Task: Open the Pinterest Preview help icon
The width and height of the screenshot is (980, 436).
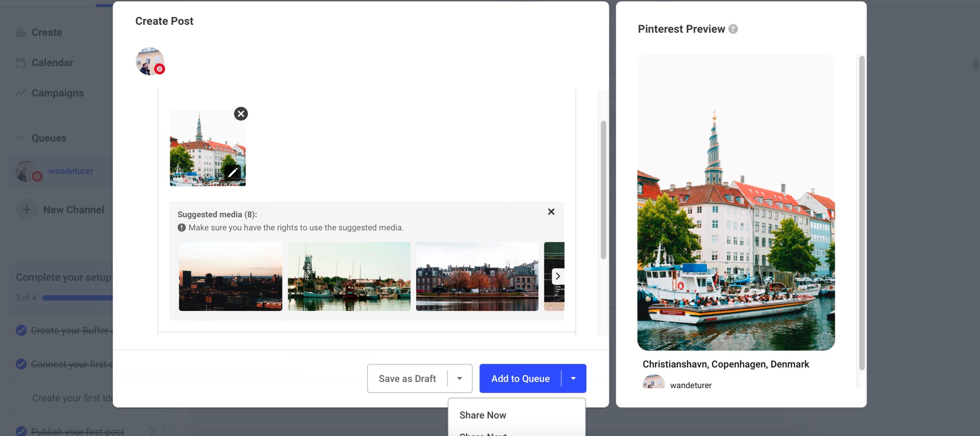Action: [733, 29]
